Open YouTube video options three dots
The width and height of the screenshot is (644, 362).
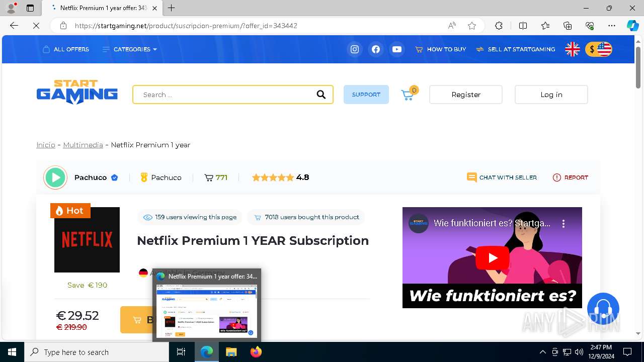click(563, 223)
